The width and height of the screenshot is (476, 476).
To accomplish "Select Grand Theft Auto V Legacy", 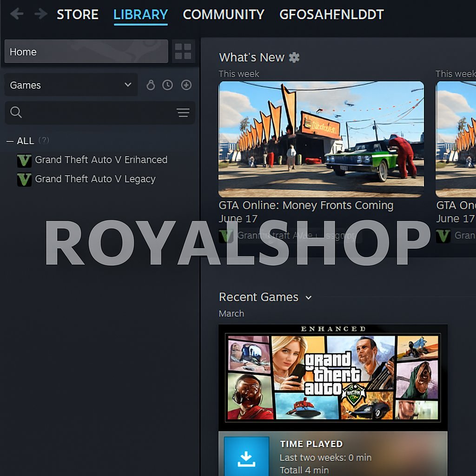I will (x=95, y=179).
